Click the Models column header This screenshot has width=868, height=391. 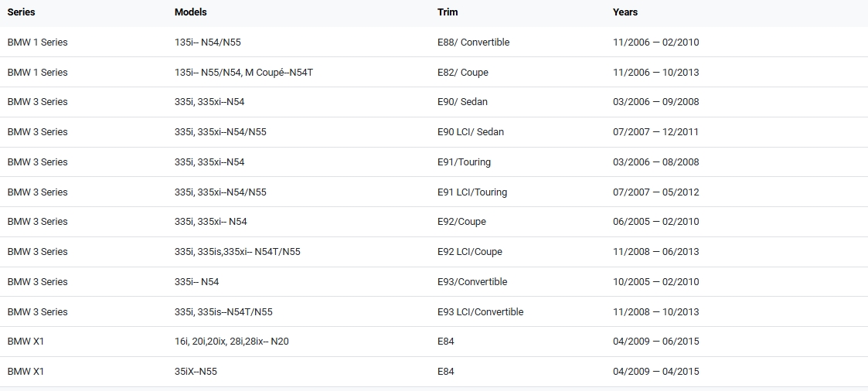coord(190,12)
